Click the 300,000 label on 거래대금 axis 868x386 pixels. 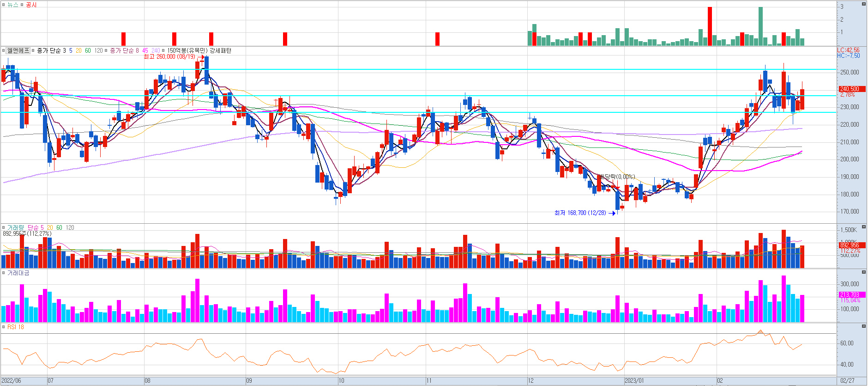(x=850, y=284)
